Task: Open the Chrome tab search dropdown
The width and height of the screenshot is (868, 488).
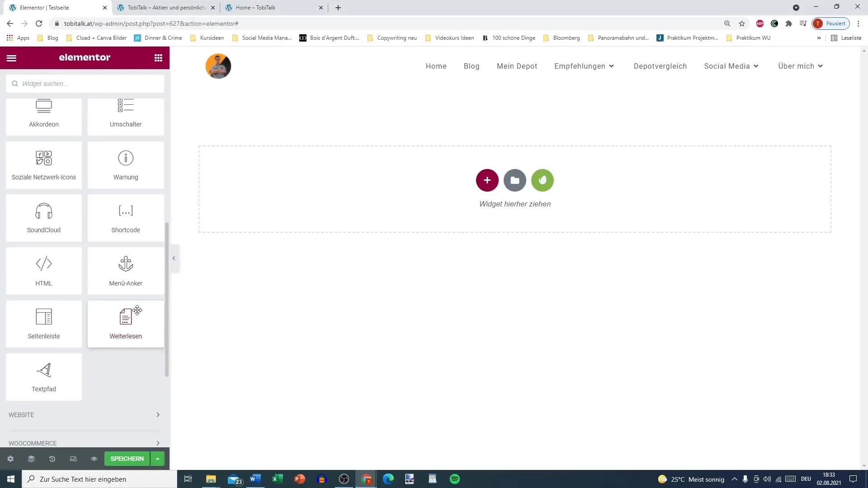Action: (x=796, y=8)
